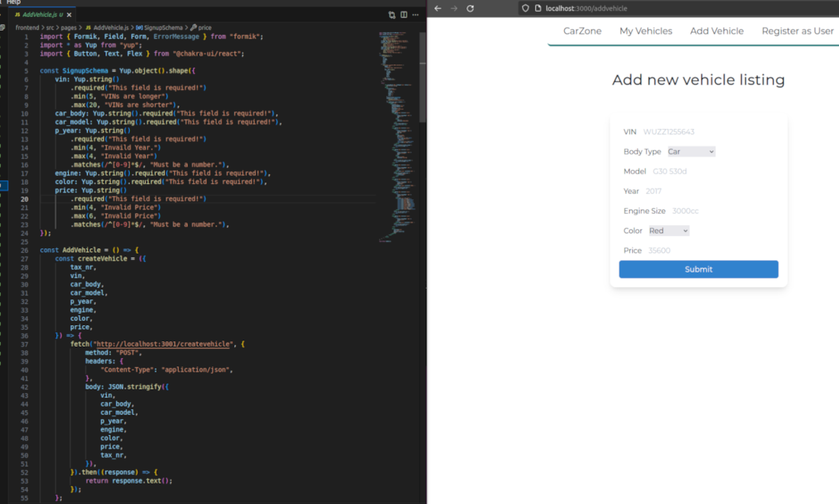Open the Color dropdown showing Red
Image resolution: width=839 pixels, height=504 pixels.
tap(668, 231)
